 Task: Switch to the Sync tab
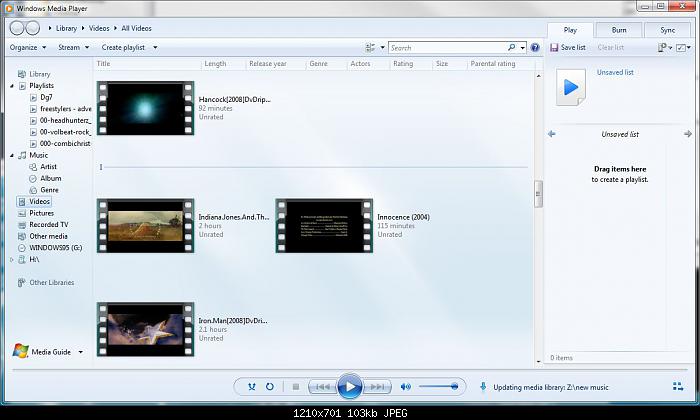click(667, 30)
